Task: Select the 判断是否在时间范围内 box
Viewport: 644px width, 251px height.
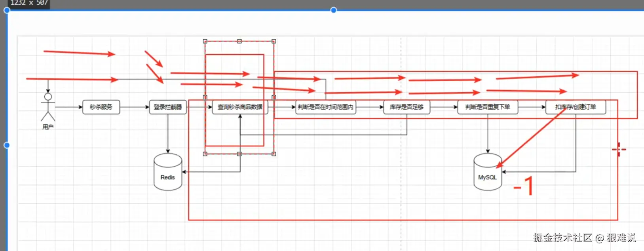Action: (326, 107)
